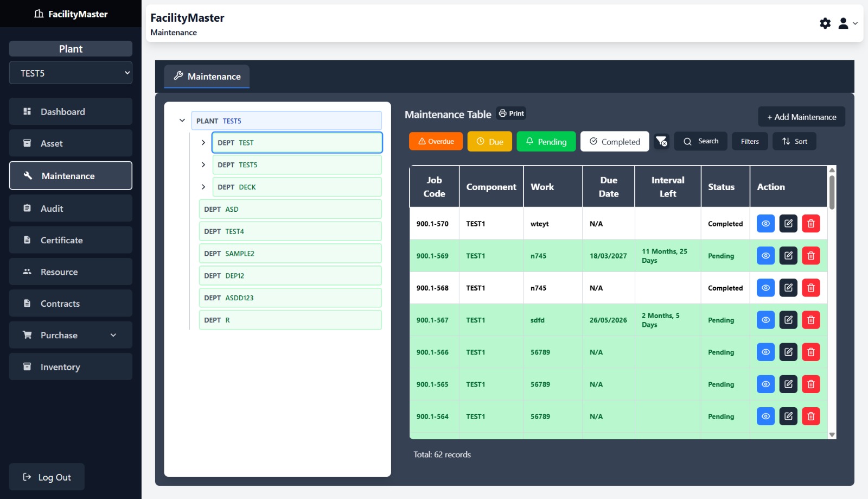The width and height of the screenshot is (868, 499).
Task: View job 900.1-568 via eye icon
Action: click(x=765, y=288)
